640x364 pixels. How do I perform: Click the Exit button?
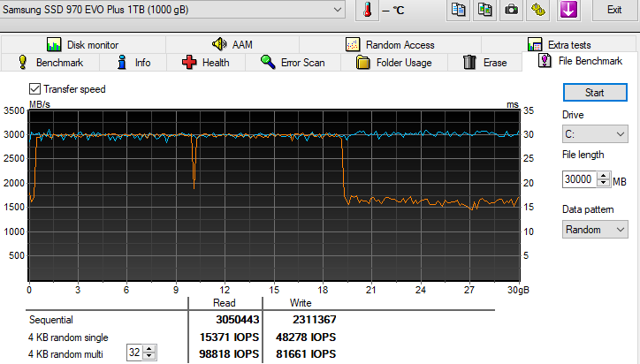coord(614,10)
